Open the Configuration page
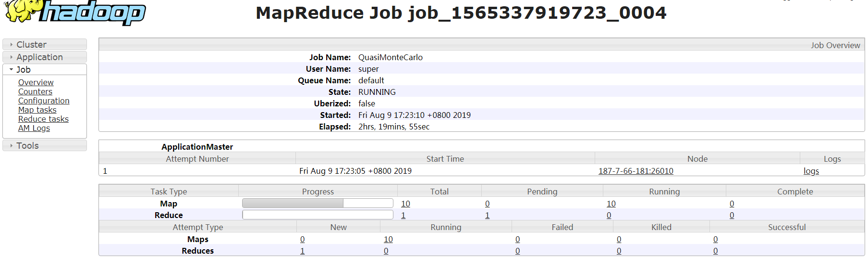 click(44, 101)
